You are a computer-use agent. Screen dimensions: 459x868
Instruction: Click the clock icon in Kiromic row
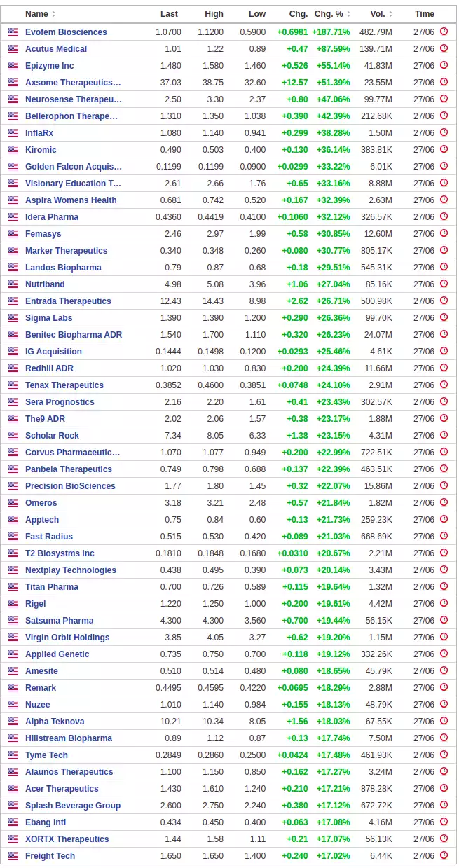pos(444,149)
